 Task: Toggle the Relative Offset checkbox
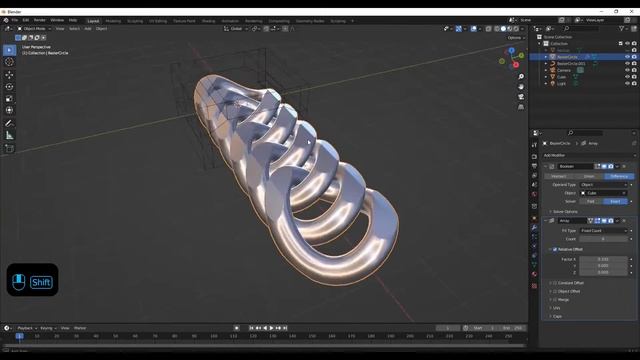pyautogui.click(x=555, y=249)
